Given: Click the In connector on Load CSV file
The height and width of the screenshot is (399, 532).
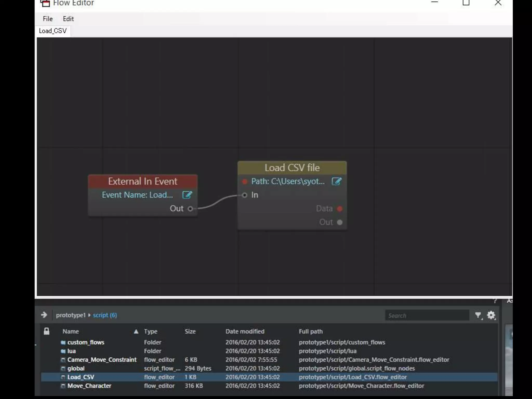Looking at the screenshot, I should tap(244, 195).
